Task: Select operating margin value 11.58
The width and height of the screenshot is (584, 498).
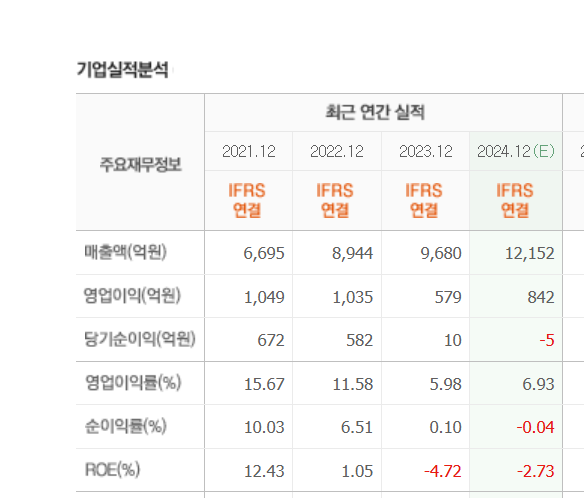Action: pos(353,384)
